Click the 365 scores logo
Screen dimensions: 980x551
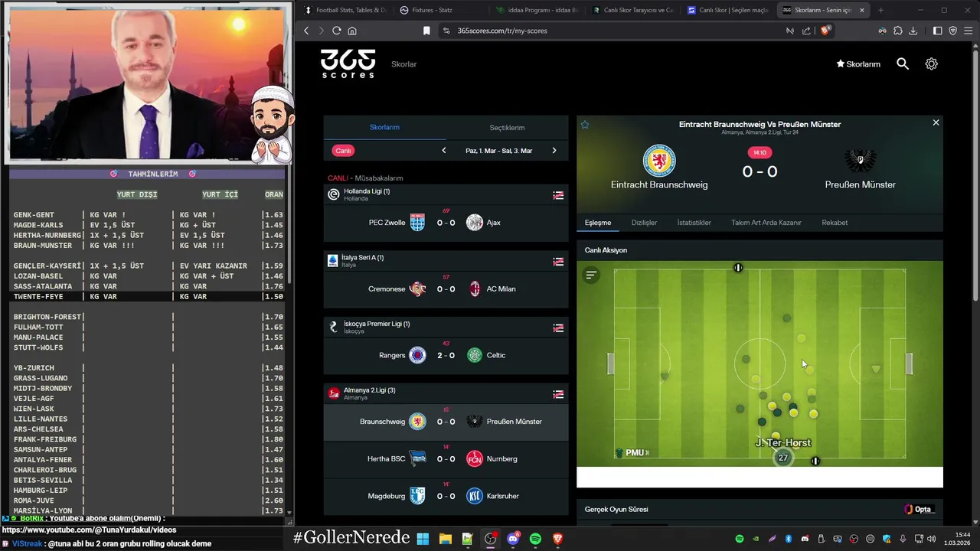pos(348,64)
